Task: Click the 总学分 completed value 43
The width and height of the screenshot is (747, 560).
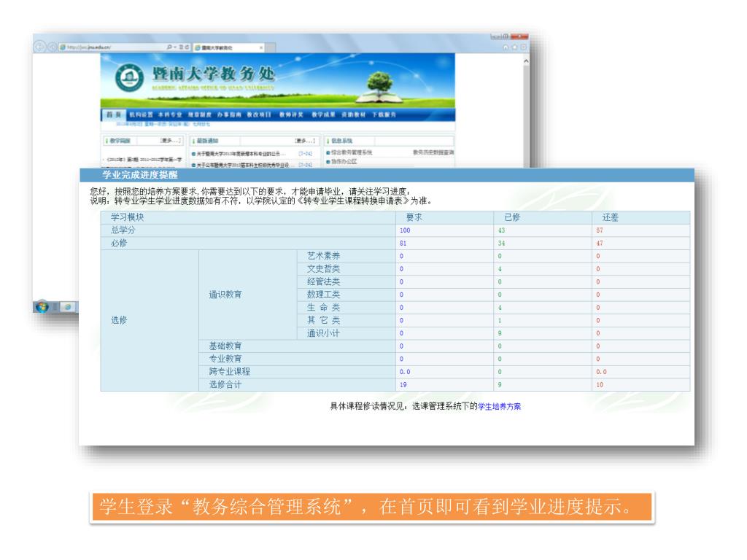Action: (x=501, y=230)
